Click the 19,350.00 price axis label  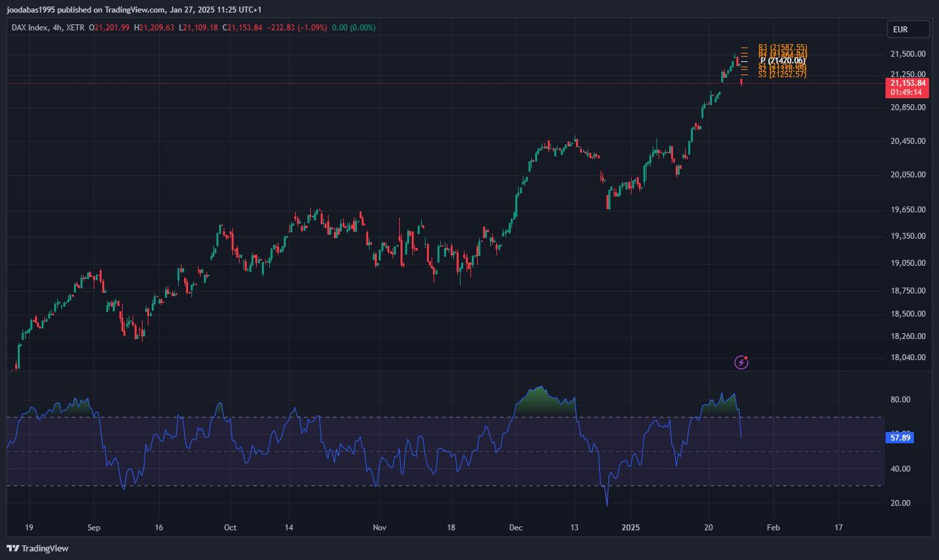coord(907,236)
